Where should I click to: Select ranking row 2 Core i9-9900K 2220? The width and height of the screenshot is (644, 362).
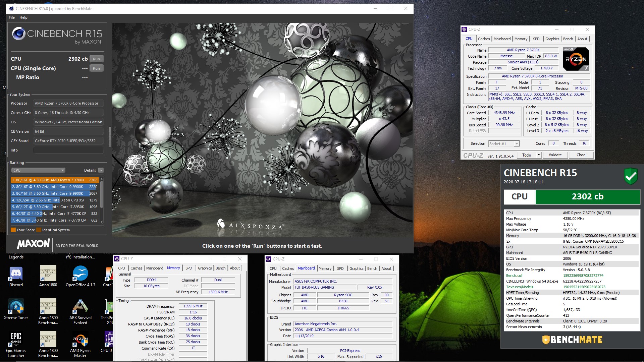(x=55, y=187)
